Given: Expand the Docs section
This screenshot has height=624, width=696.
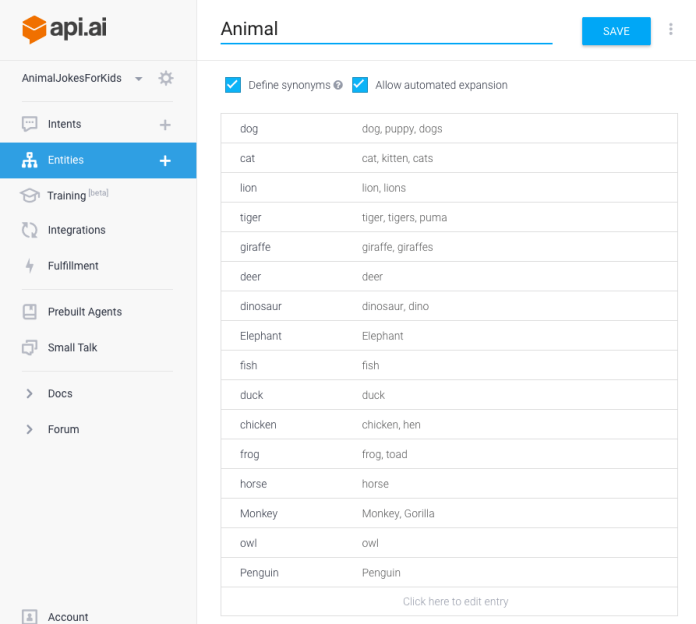Looking at the screenshot, I should click(30, 394).
